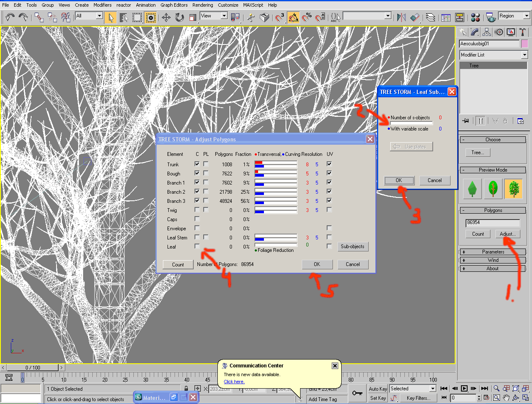Uncheck the Trunk C checkbox
This screenshot has height=404, width=532.
click(197, 164)
